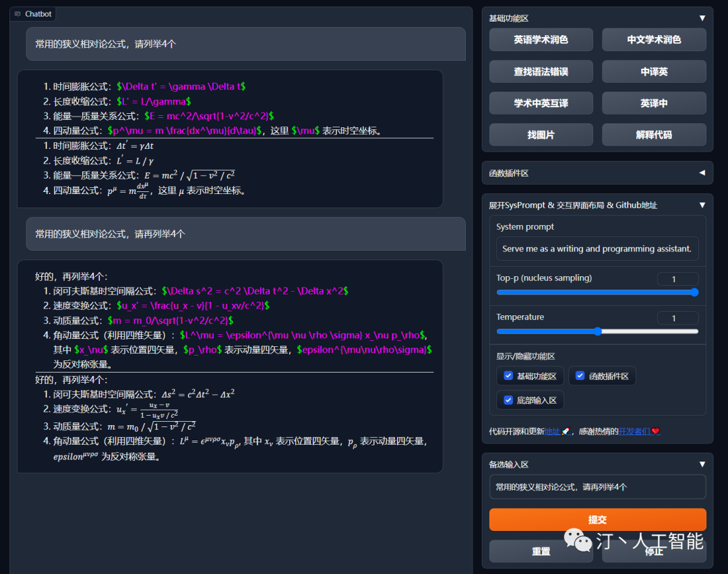The image size is (728, 574).
Task: Toggle the 函数插件区 checkbox
Action: click(580, 376)
